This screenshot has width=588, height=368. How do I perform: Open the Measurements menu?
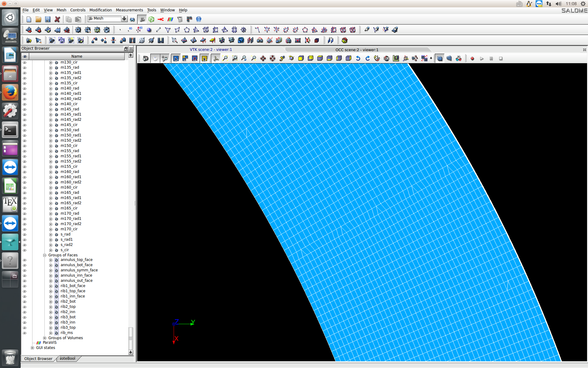tap(129, 10)
